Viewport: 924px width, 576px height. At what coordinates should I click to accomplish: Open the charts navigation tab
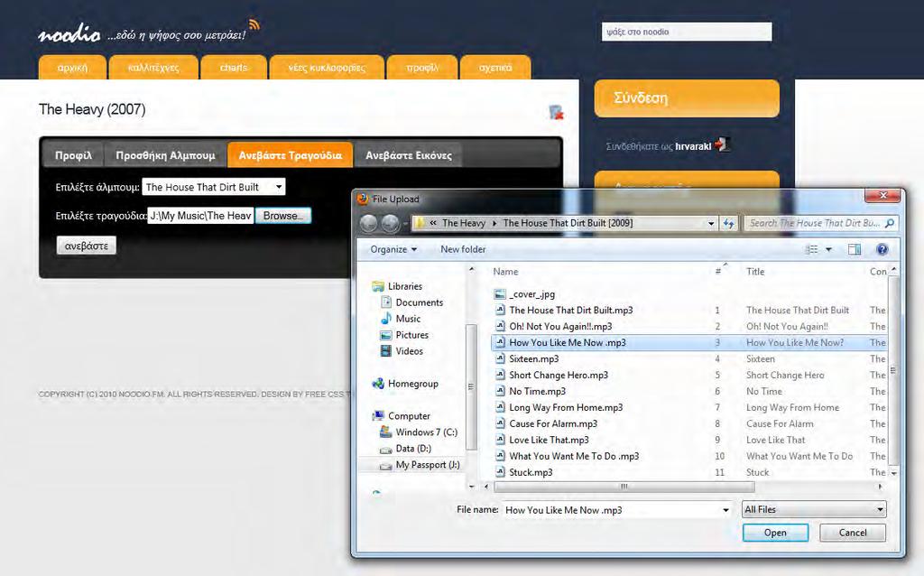[x=234, y=67]
